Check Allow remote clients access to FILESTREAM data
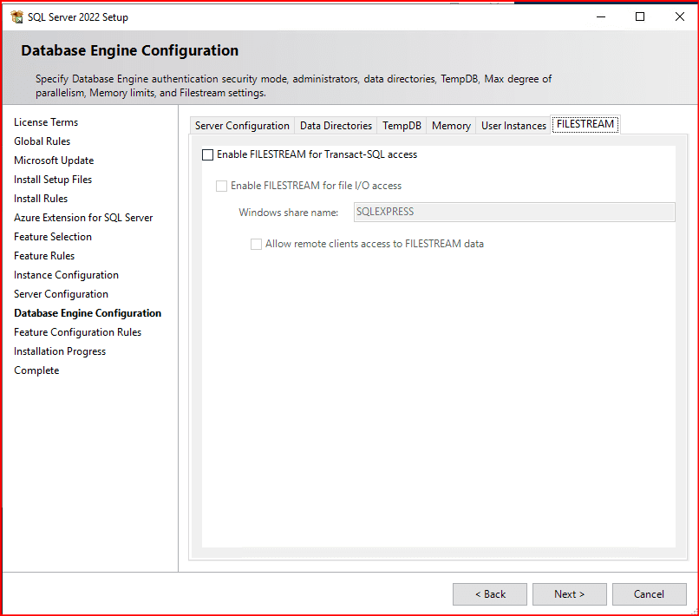This screenshot has height=616, width=699. (x=256, y=245)
